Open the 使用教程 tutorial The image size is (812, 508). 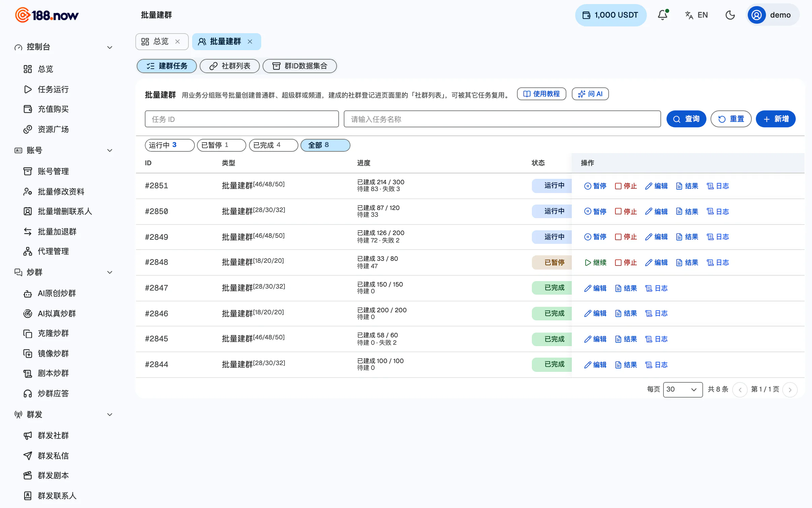[x=541, y=94]
